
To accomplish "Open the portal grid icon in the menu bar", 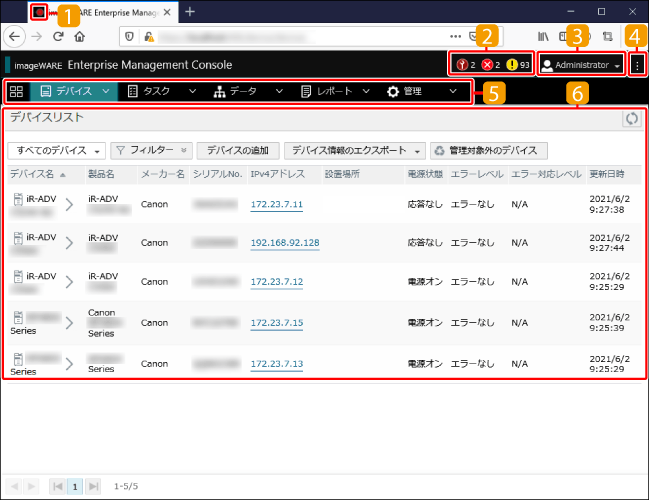I will (16, 92).
